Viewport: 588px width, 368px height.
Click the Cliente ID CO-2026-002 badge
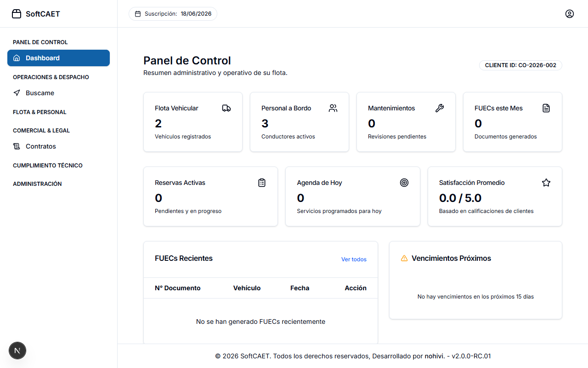tap(520, 65)
